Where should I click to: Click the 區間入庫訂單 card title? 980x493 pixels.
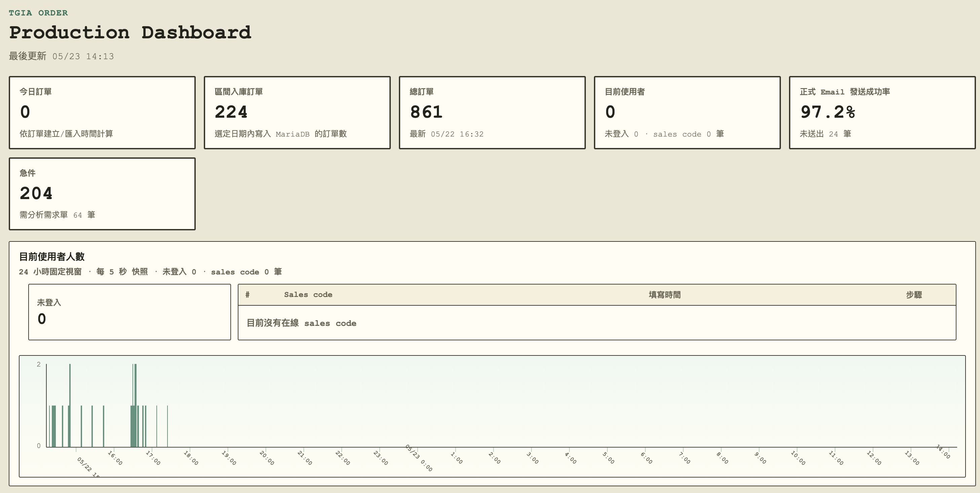tap(238, 92)
